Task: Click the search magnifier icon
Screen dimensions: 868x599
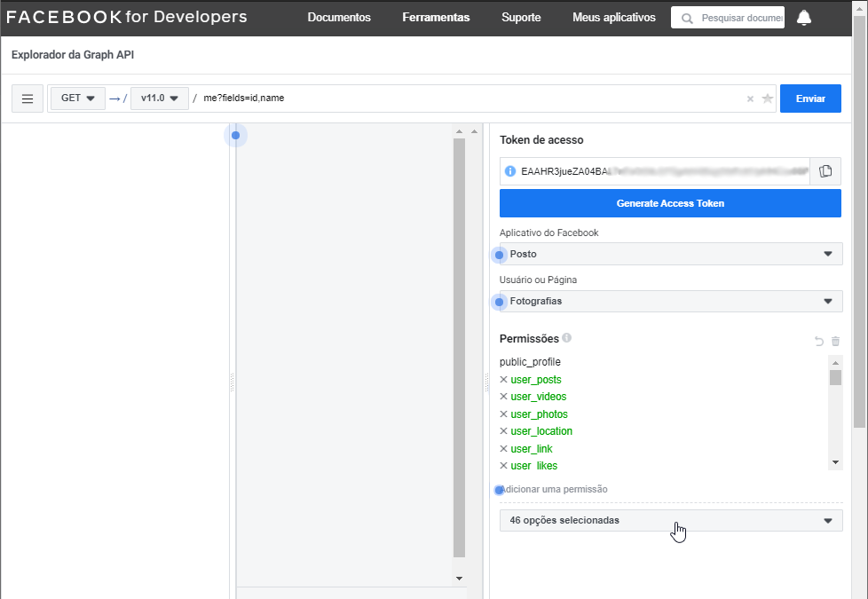Action: [687, 19]
